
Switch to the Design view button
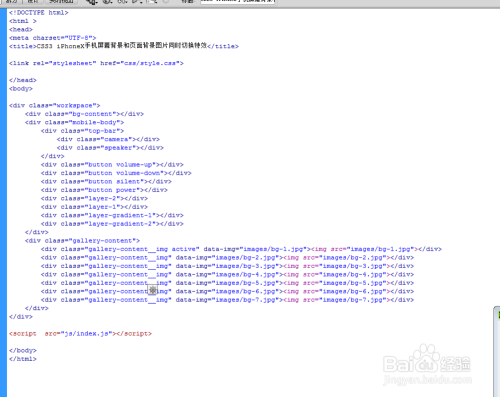coord(33,1)
